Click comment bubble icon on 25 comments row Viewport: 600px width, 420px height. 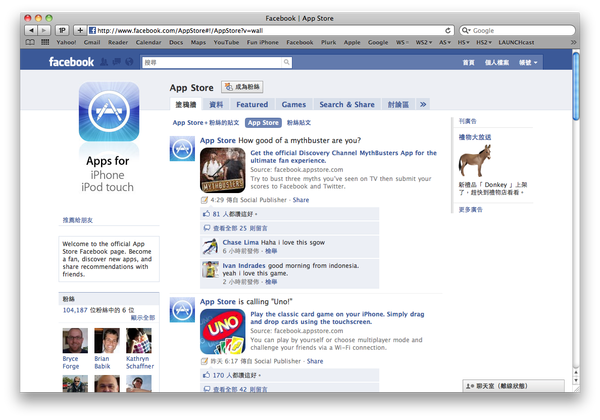[207, 228]
